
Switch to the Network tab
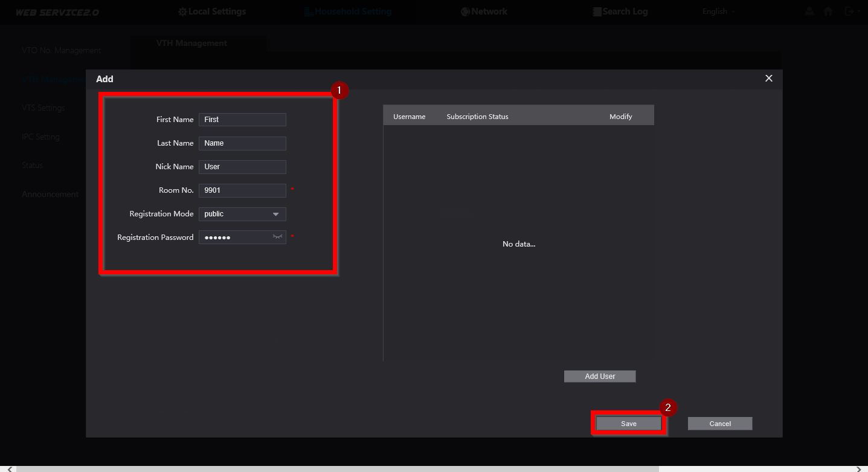point(483,11)
